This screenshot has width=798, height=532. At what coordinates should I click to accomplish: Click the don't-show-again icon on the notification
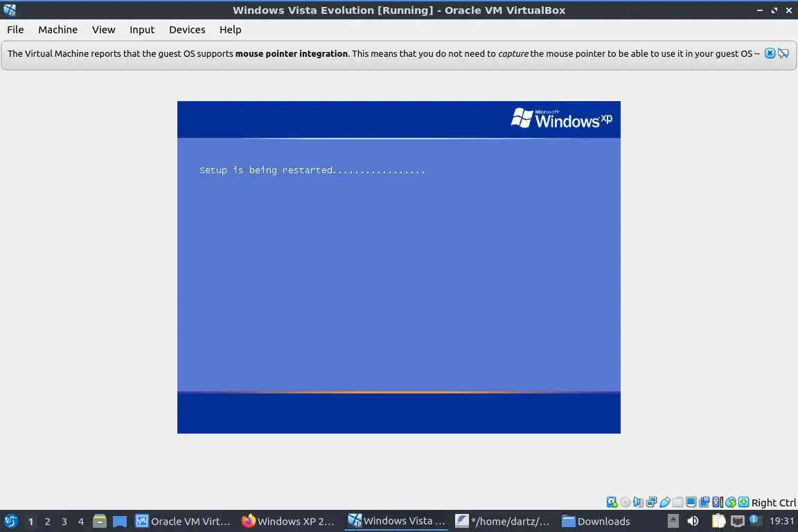[x=783, y=53]
